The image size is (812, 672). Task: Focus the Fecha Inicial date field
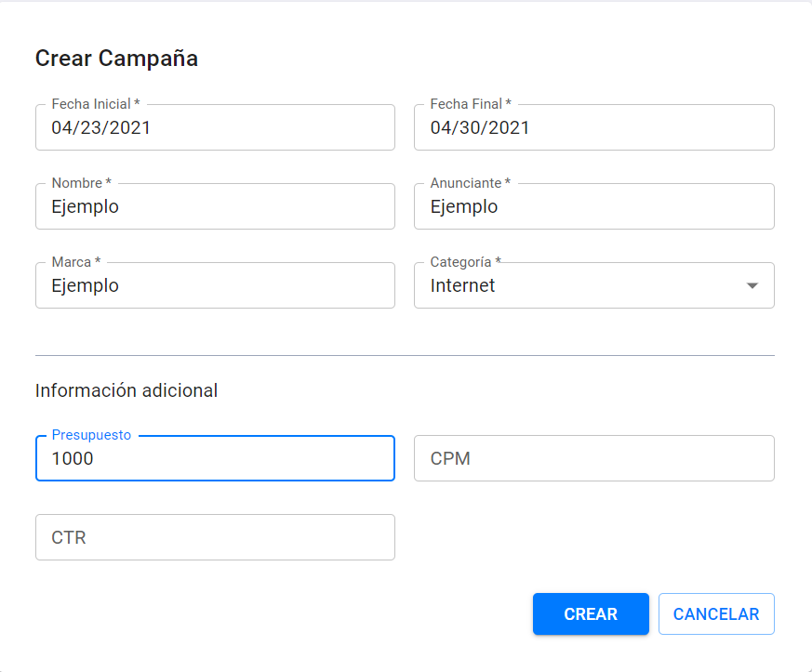(x=215, y=128)
